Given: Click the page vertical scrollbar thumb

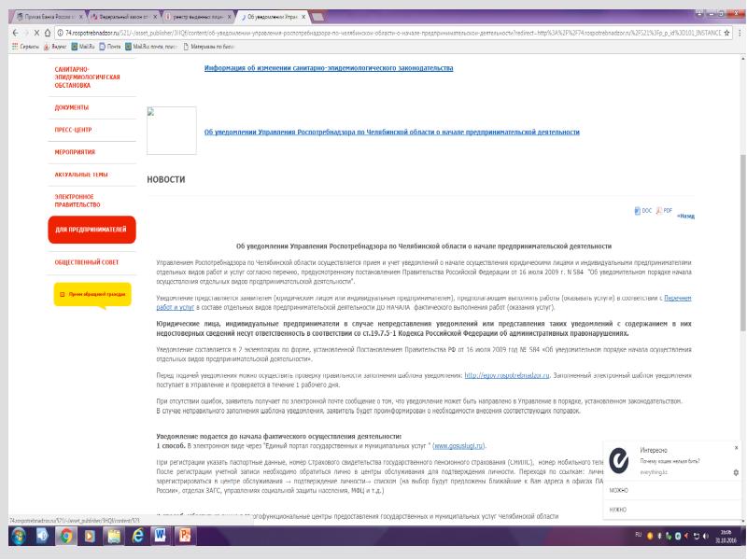Looking at the screenshot, I should pos(742,243).
